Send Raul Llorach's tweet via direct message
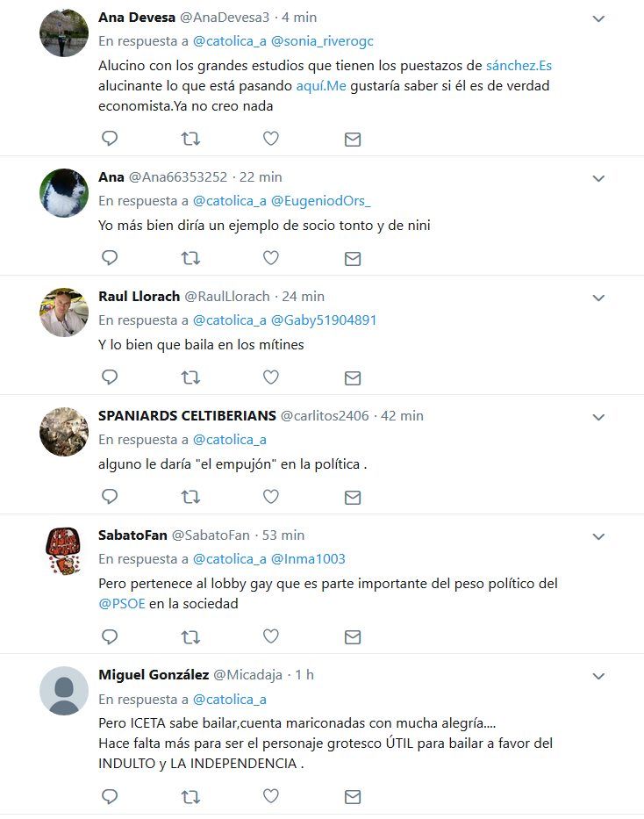The width and height of the screenshot is (644, 819). click(353, 377)
